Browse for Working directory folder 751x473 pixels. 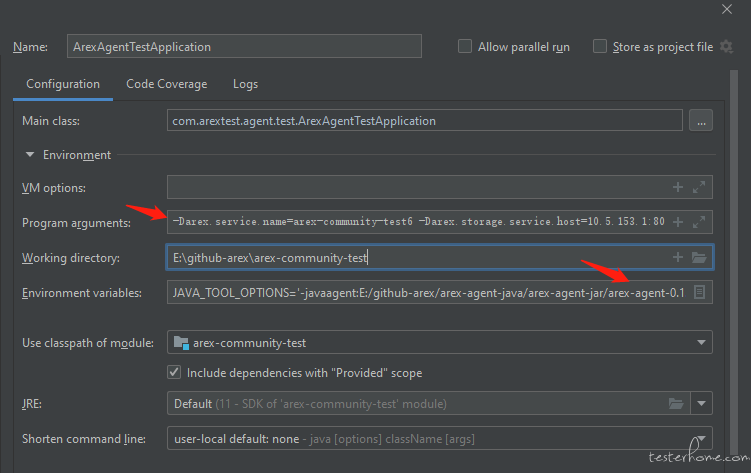(x=699, y=257)
